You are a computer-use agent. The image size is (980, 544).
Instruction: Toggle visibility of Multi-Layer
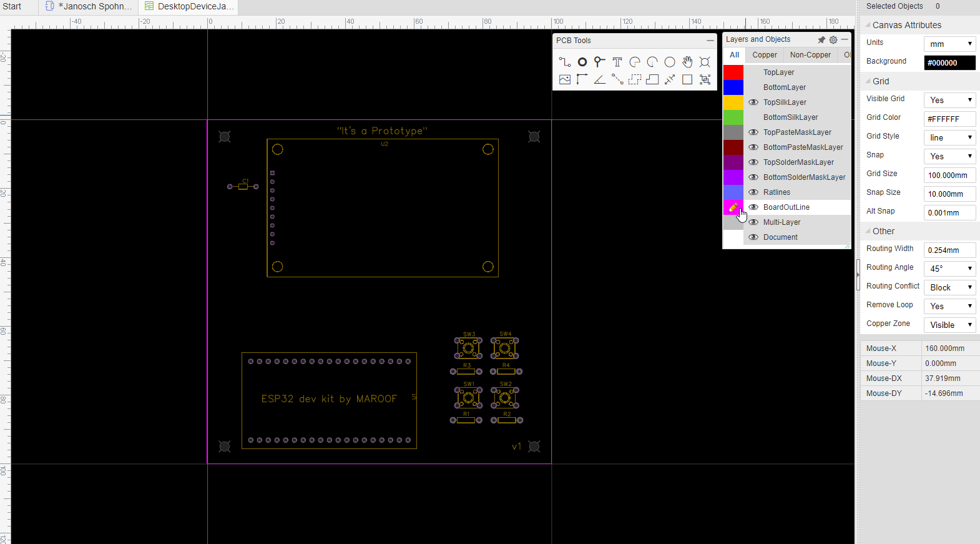[753, 222]
